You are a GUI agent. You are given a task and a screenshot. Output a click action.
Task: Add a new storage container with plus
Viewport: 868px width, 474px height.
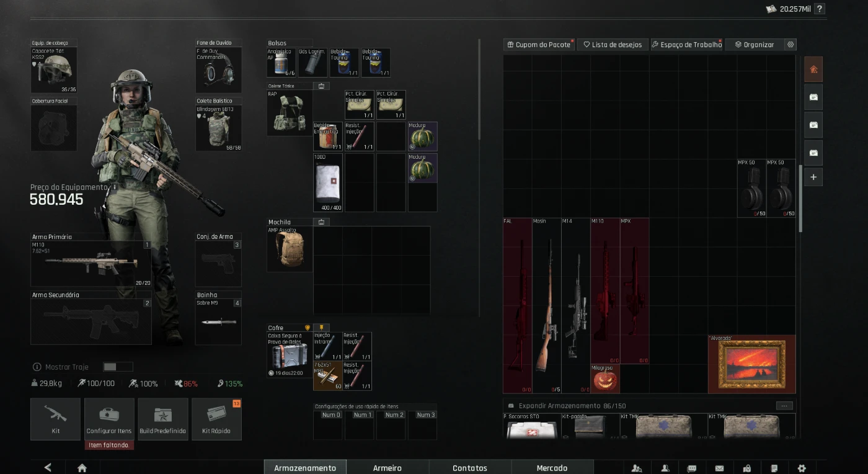813,177
